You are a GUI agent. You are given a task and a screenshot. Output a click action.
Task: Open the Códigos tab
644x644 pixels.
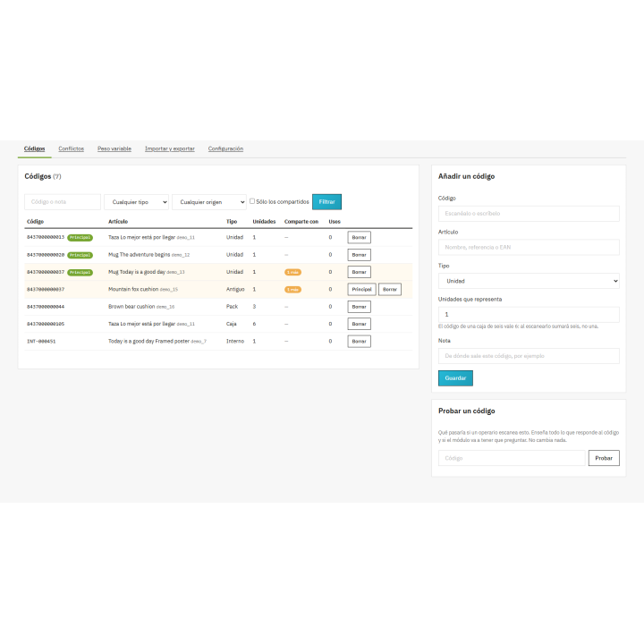pos(35,148)
